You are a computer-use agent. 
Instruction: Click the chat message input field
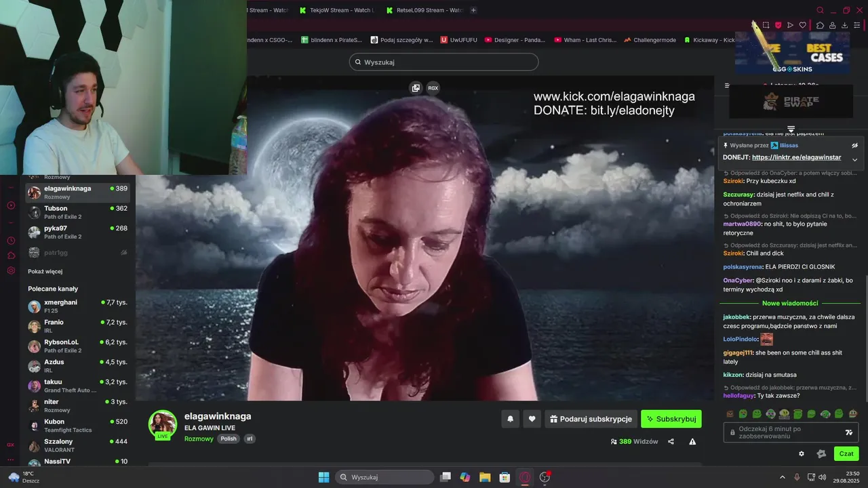pyautogui.click(x=791, y=432)
